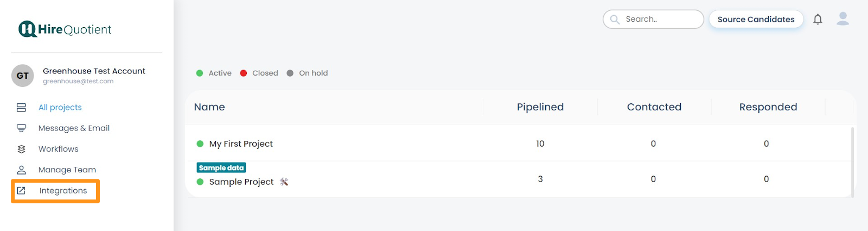Click the Messages & Email icon
The height and width of the screenshot is (231, 868).
pyautogui.click(x=21, y=128)
